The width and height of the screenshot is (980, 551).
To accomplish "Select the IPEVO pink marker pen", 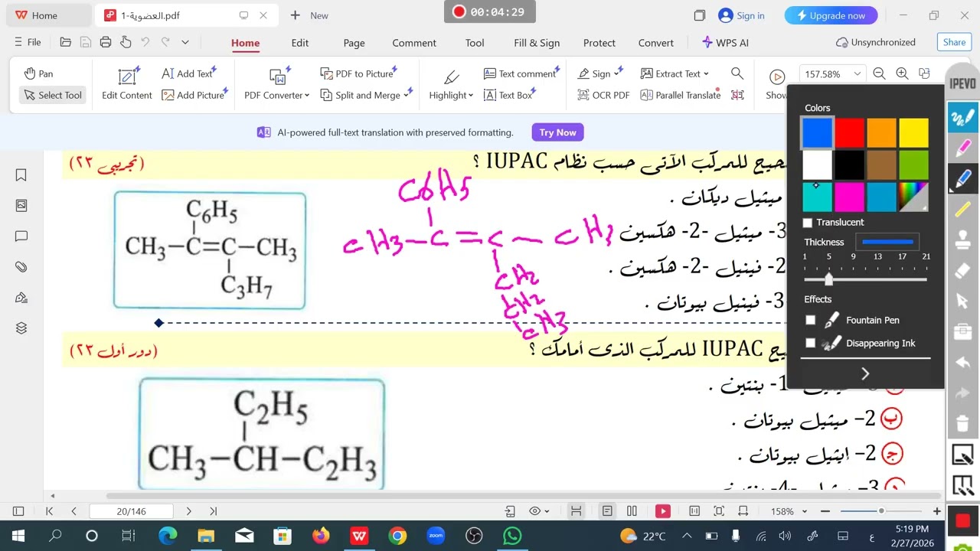I will (x=962, y=147).
